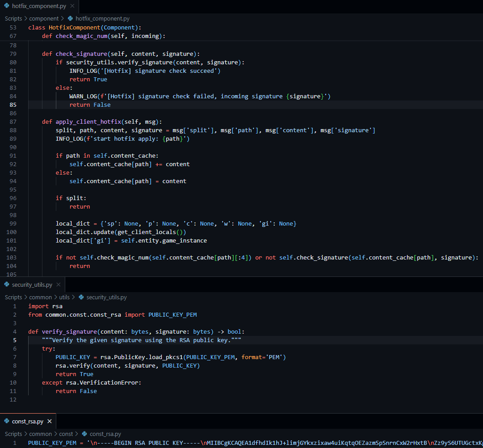Click return True on line 82

pyautogui.click(x=88, y=79)
